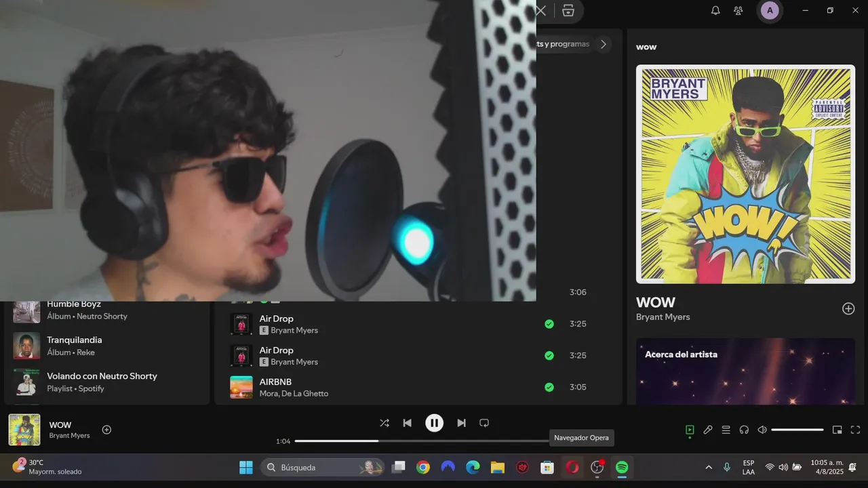Switch to OBS Studio on the taskbar
The height and width of the screenshot is (488, 868).
click(597, 467)
